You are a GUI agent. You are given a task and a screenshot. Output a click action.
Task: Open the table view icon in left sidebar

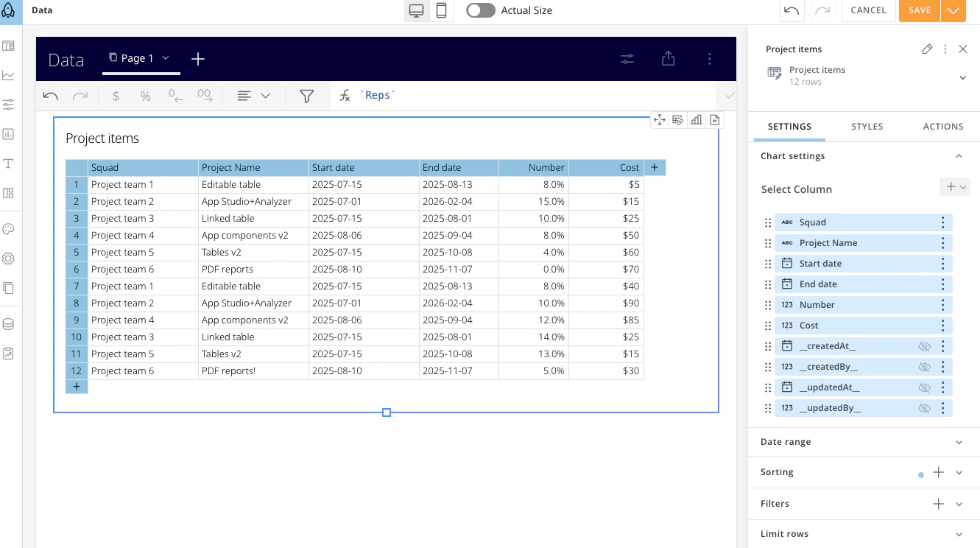tap(9, 46)
